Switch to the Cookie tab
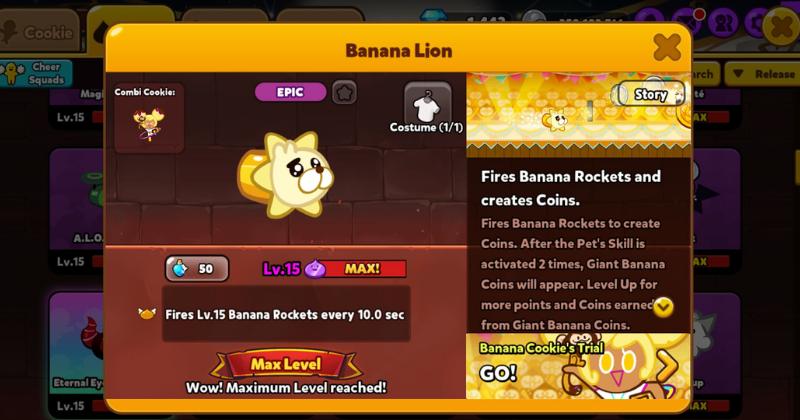 (x=40, y=33)
